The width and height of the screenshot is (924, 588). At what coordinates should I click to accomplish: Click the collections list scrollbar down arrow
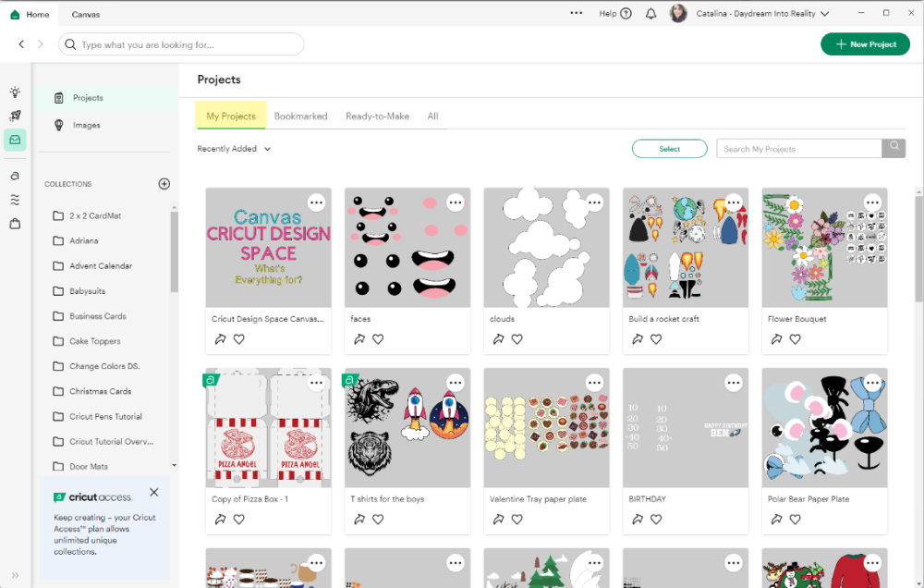(x=174, y=466)
